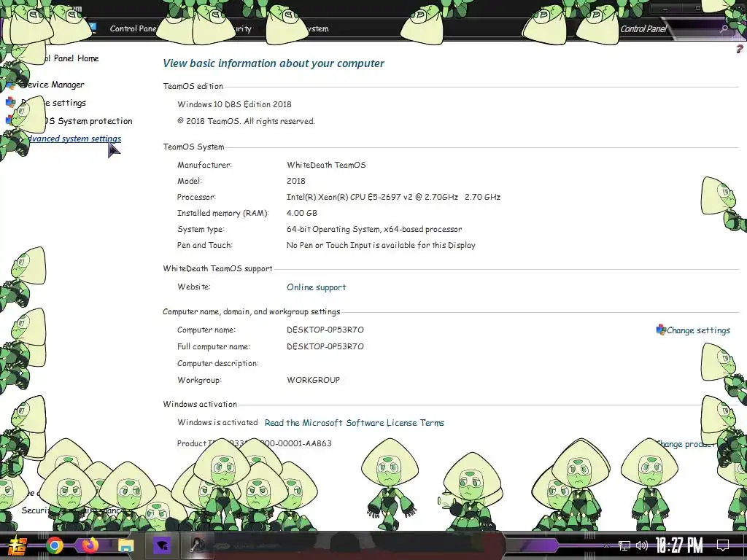Click the installed memory value 4.00 GB

(x=301, y=213)
